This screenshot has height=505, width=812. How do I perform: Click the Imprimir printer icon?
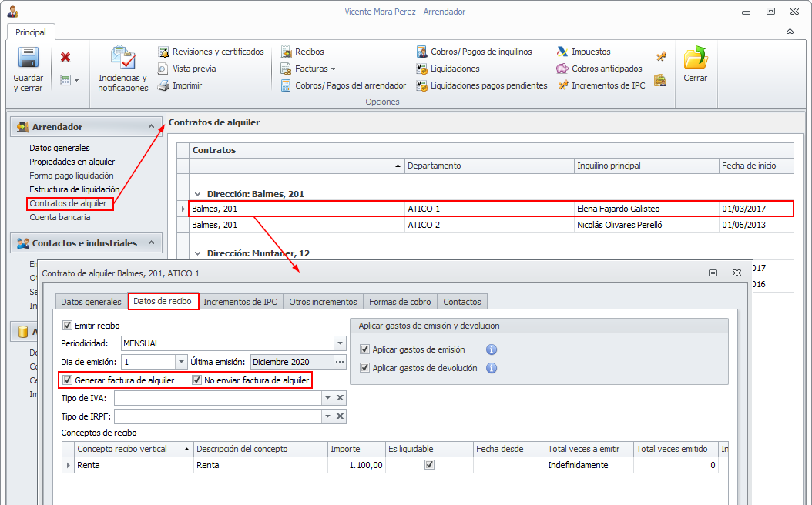pyautogui.click(x=163, y=85)
